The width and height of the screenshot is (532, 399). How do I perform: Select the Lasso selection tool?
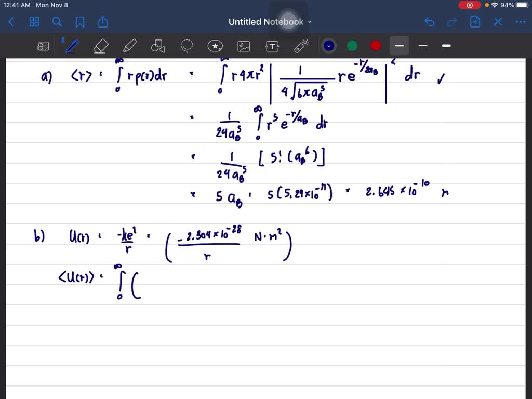(187, 46)
